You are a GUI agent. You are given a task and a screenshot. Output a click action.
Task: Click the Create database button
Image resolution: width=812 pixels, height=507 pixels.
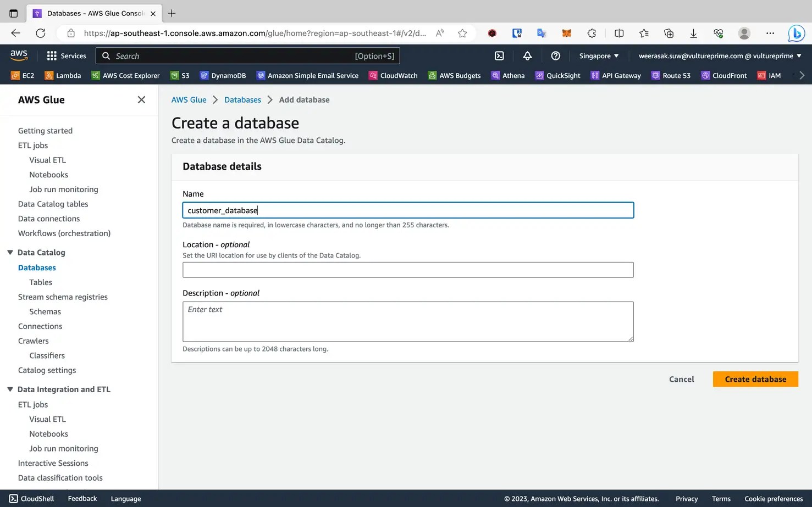pyautogui.click(x=755, y=379)
